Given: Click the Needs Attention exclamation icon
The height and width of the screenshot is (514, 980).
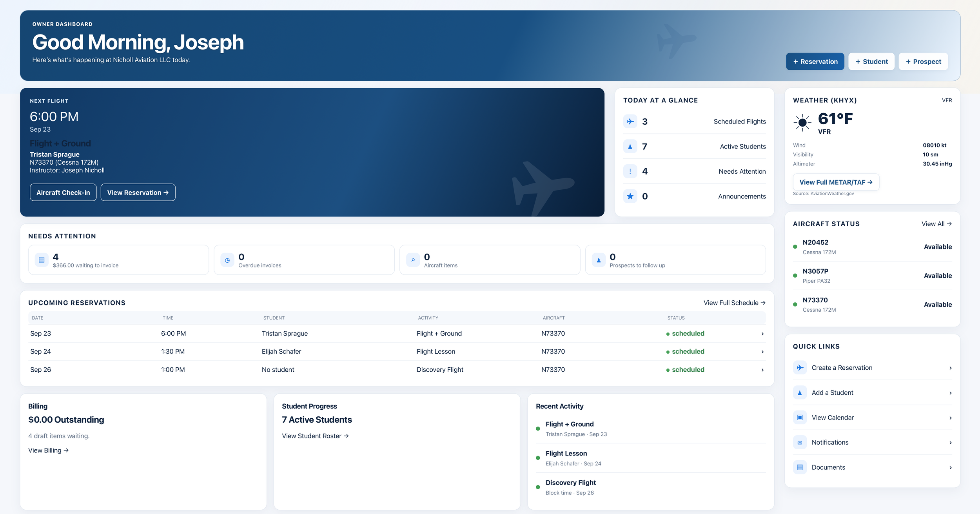Looking at the screenshot, I should coord(630,171).
